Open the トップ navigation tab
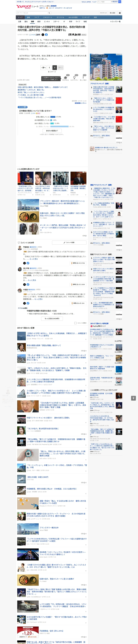The image size is (138, 644). click(x=20, y=17)
